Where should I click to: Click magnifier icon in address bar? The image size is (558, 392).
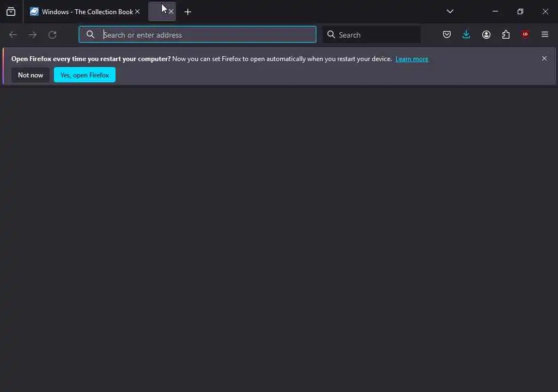(90, 34)
